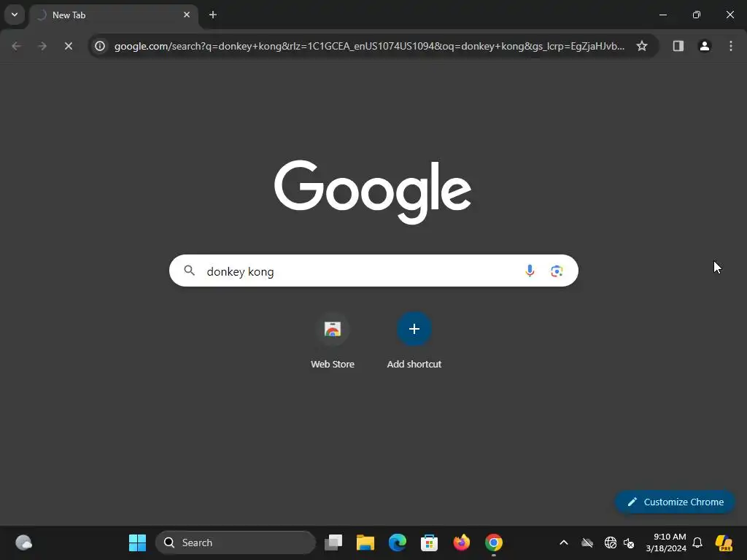View site information icon in address bar

99,46
